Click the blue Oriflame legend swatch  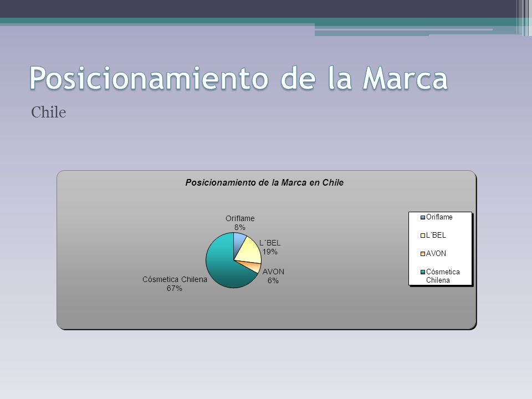click(x=423, y=217)
